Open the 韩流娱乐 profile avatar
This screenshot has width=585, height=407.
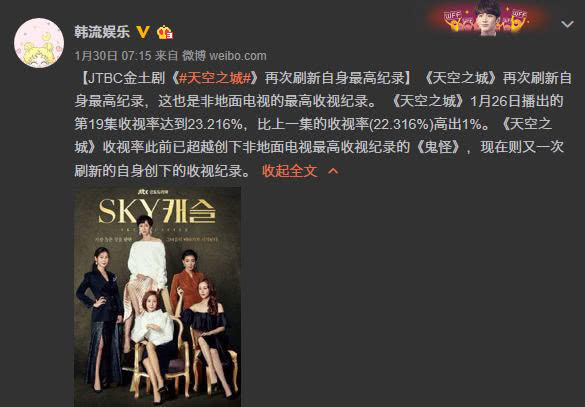[39, 43]
